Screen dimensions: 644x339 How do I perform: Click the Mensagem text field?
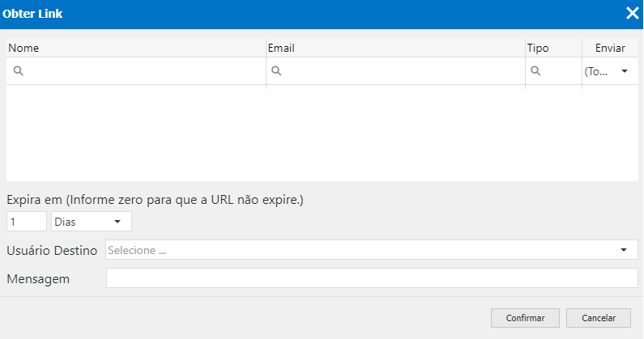(372, 278)
